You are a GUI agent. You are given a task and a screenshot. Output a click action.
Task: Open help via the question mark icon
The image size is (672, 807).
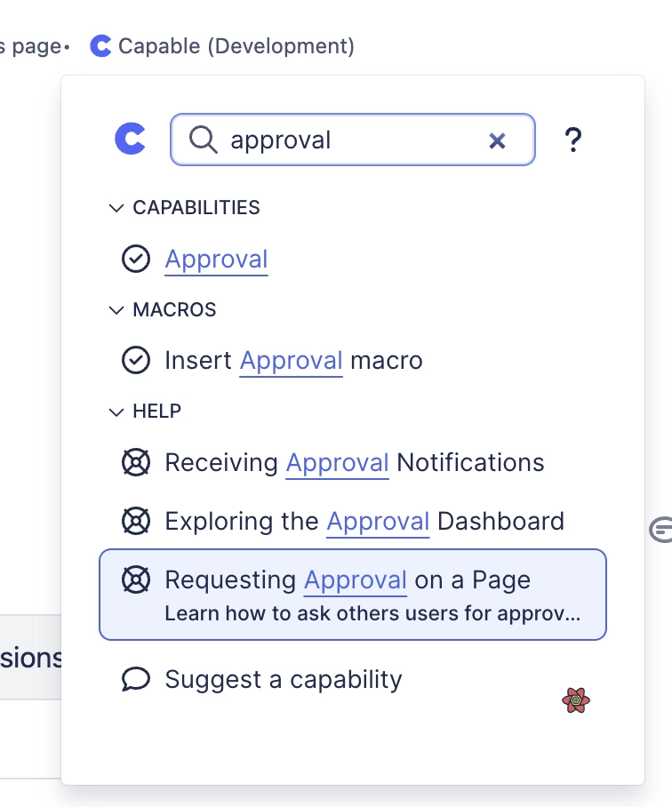click(x=573, y=140)
